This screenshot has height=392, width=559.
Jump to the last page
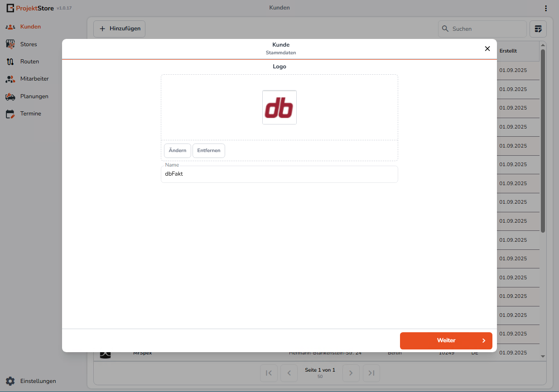[371, 373]
